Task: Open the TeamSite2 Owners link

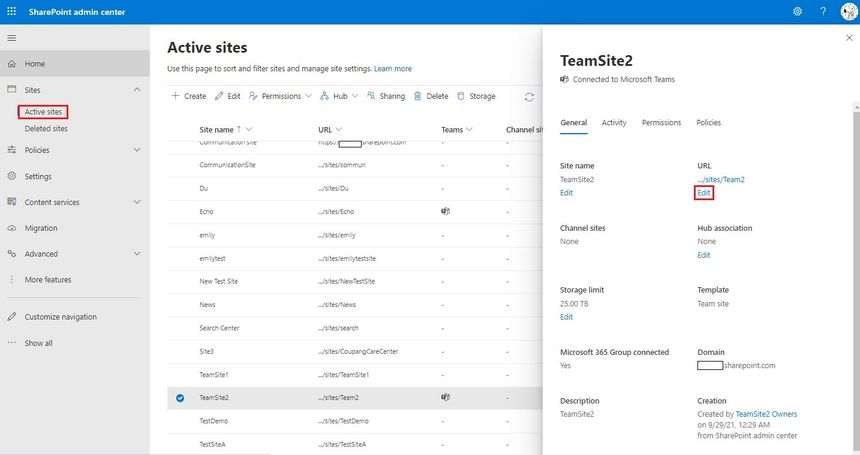Action: [766, 414]
